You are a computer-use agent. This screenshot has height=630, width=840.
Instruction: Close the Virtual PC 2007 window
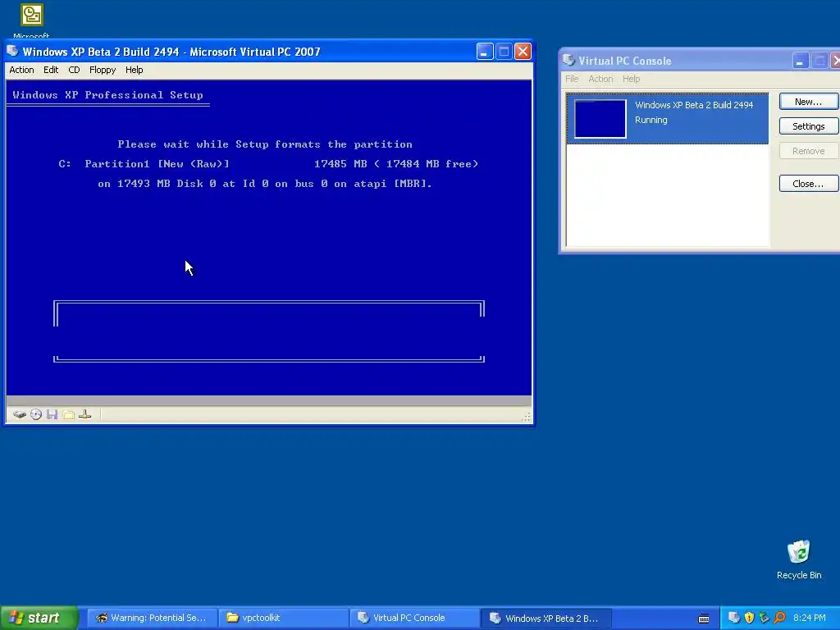[x=523, y=52]
